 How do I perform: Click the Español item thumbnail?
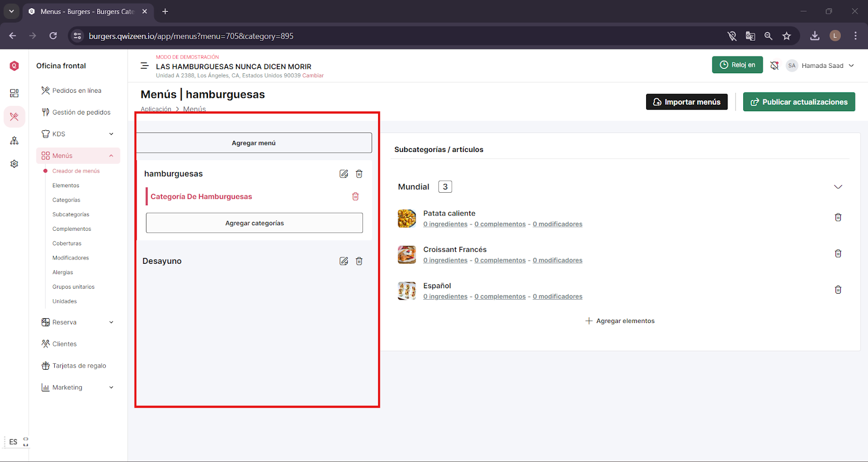407,291
